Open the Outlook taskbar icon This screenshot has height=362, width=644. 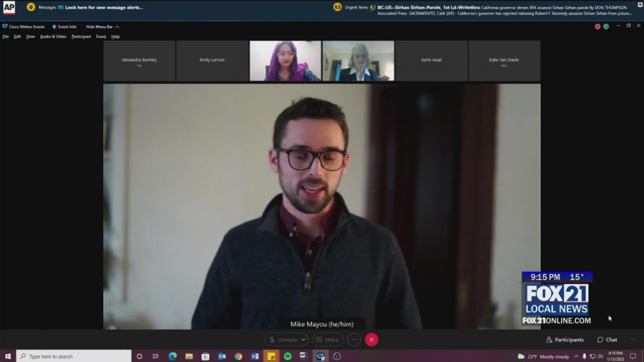222,356
